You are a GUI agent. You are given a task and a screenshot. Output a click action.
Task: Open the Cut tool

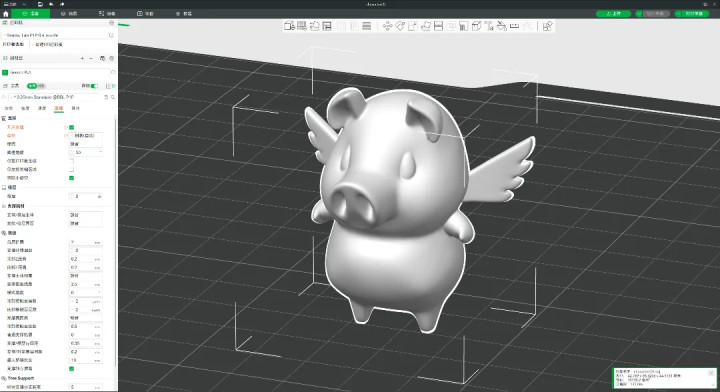click(x=439, y=26)
